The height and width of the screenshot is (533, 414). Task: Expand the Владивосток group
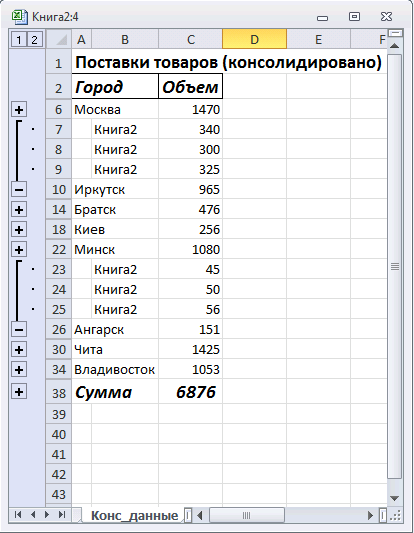19,370
